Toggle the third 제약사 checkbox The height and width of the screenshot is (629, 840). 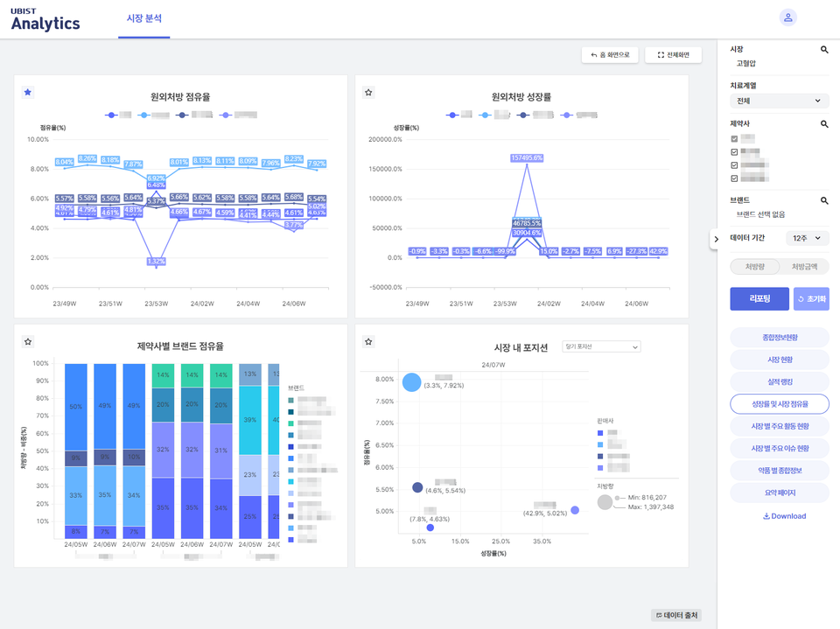tap(734, 164)
